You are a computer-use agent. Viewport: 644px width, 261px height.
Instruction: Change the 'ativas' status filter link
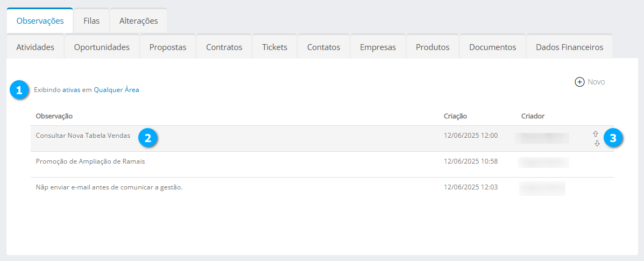pyautogui.click(x=71, y=90)
